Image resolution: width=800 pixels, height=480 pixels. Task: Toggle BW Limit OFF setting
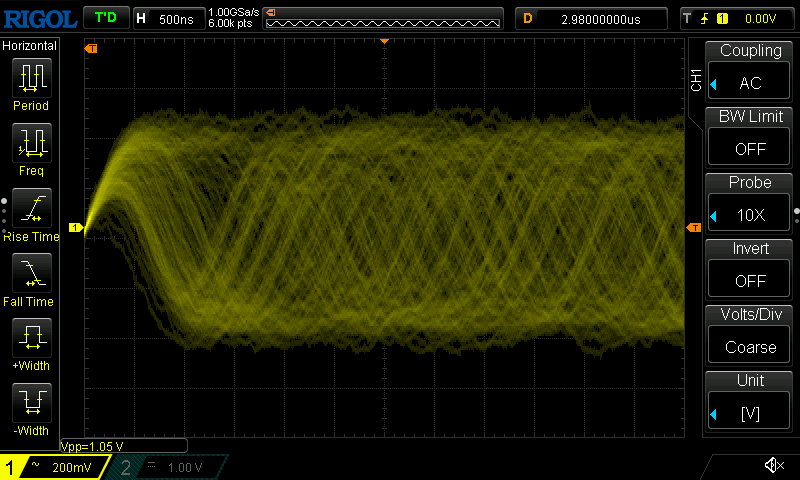point(751,138)
